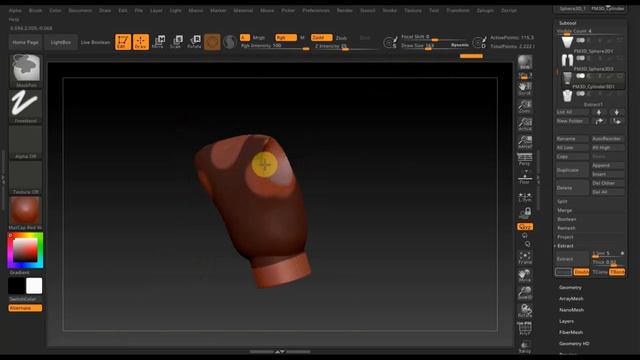Adjust the Rgb Intensity slider
This screenshot has width=640, height=360.
(275, 46)
